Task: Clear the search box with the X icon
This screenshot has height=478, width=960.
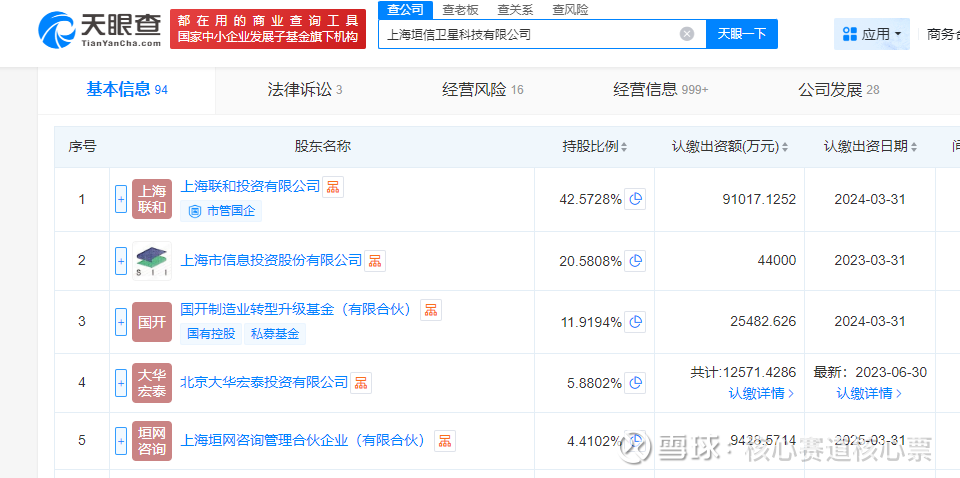Action: [687, 34]
